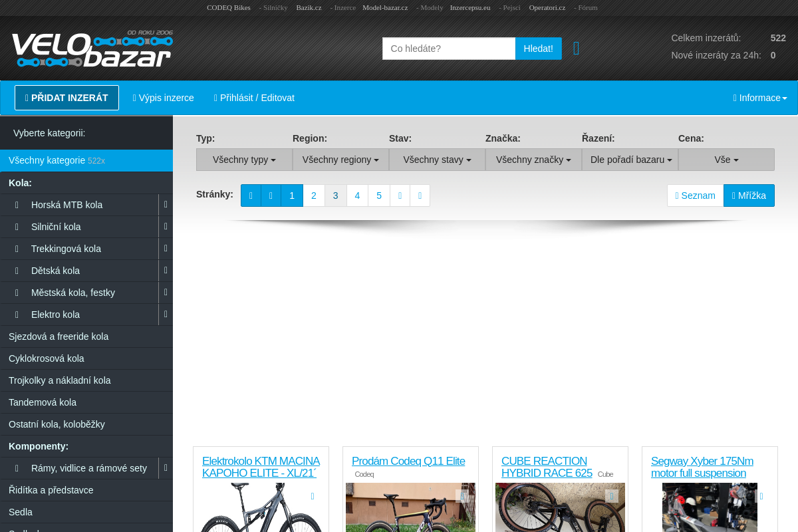Switch to Seznam list view
This screenshot has width=798, height=532.
tap(695, 196)
